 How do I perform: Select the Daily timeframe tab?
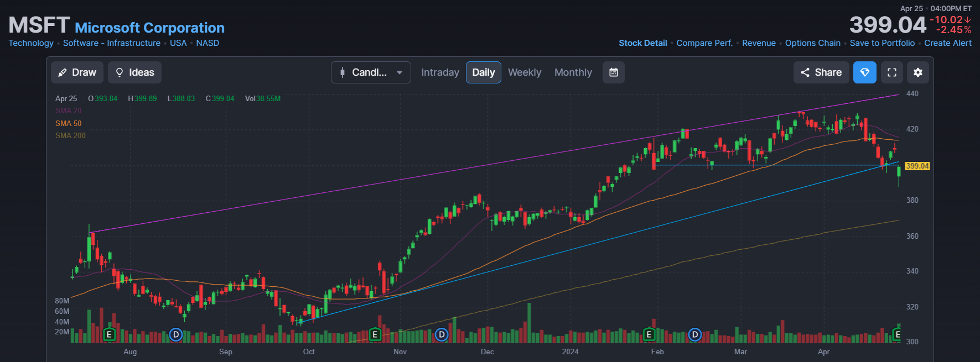pos(484,72)
